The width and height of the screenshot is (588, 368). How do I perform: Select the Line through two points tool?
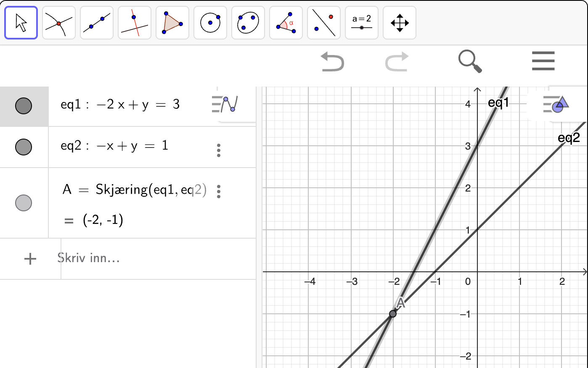pyautogui.click(x=97, y=23)
